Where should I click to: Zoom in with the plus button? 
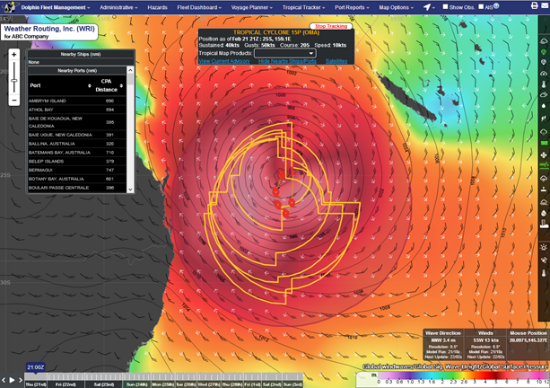click(x=14, y=55)
